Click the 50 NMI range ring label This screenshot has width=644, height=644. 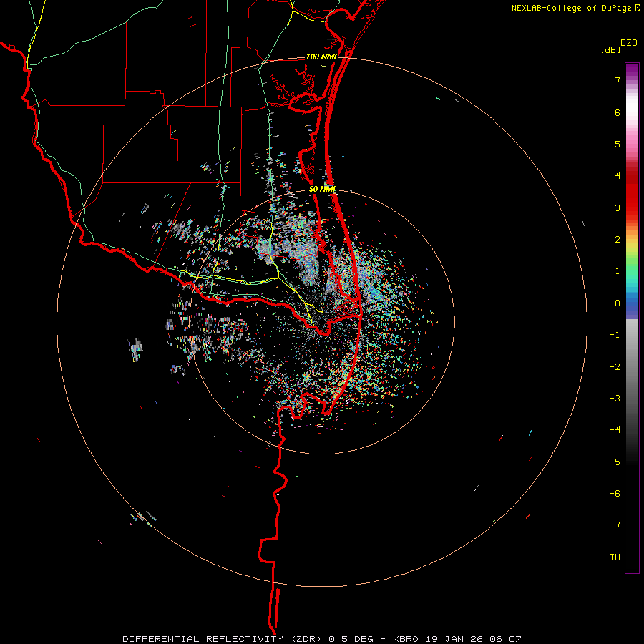click(323, 189)
